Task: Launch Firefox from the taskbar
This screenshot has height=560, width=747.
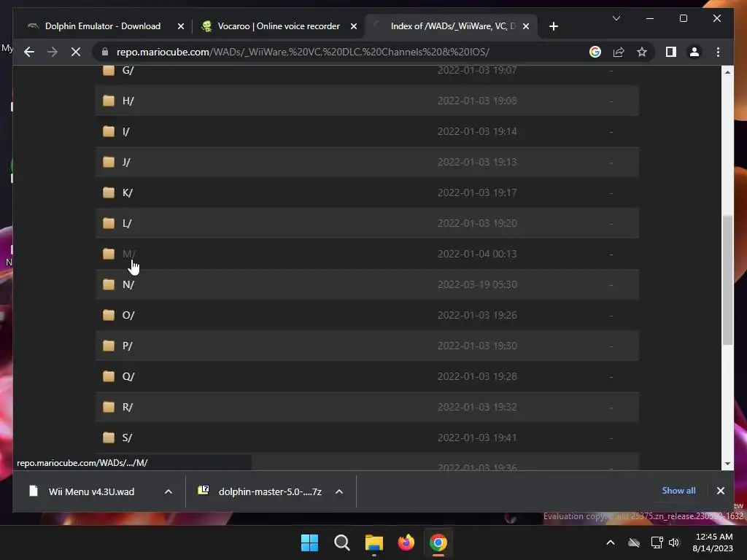Action: [406, 542]
